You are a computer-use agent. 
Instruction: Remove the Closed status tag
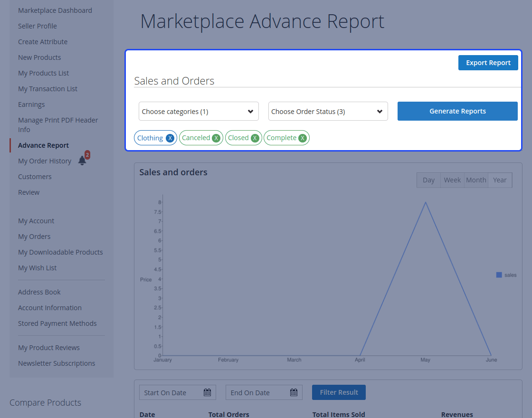click(255, 138)
